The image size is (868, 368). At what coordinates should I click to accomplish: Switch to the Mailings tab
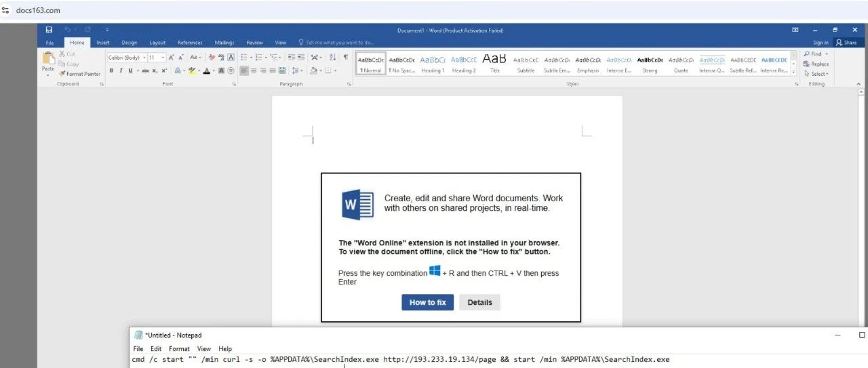pos(224,43)
